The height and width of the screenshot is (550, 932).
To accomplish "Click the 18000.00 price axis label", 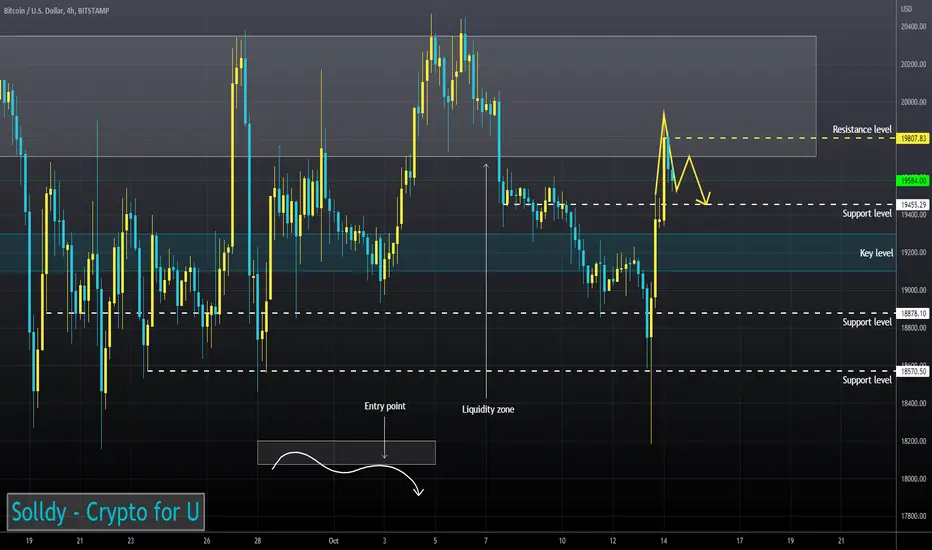I will click(x=913, y=479).
